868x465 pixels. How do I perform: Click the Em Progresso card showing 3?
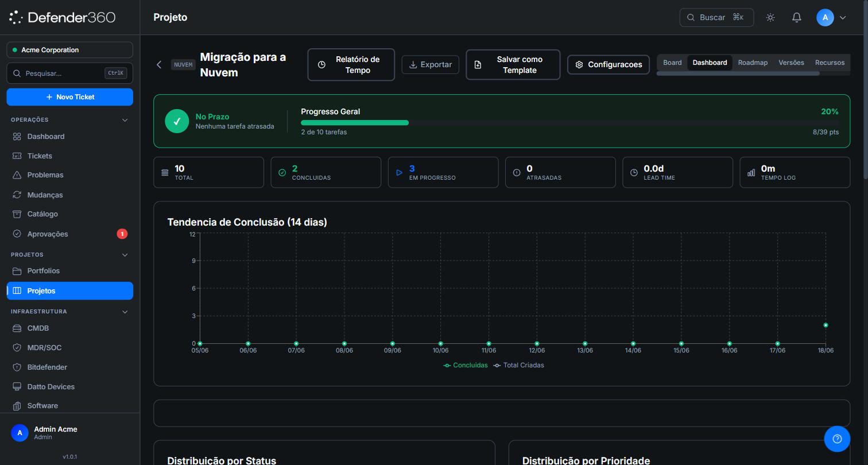click(x=443, y=172)
